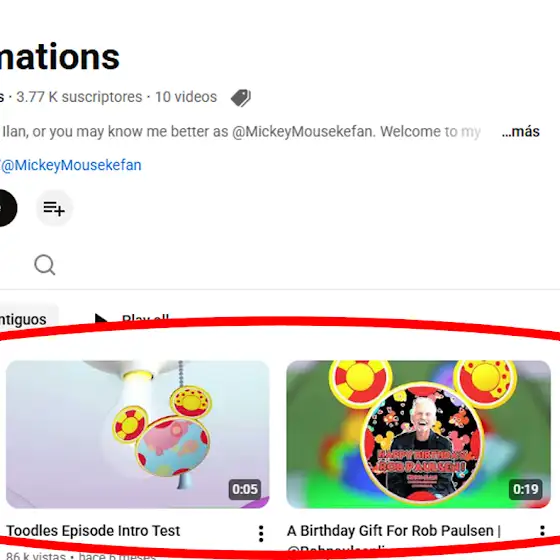The height and width of the screenshot is (560, 560).
Task: Open the channel search magnifier icon
Action: 45,265
